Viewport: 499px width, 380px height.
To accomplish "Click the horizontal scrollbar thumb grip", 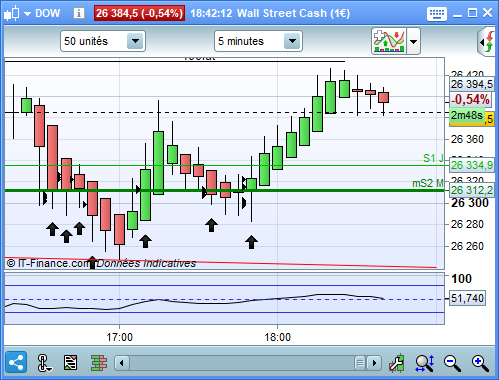I will (360, 363).
